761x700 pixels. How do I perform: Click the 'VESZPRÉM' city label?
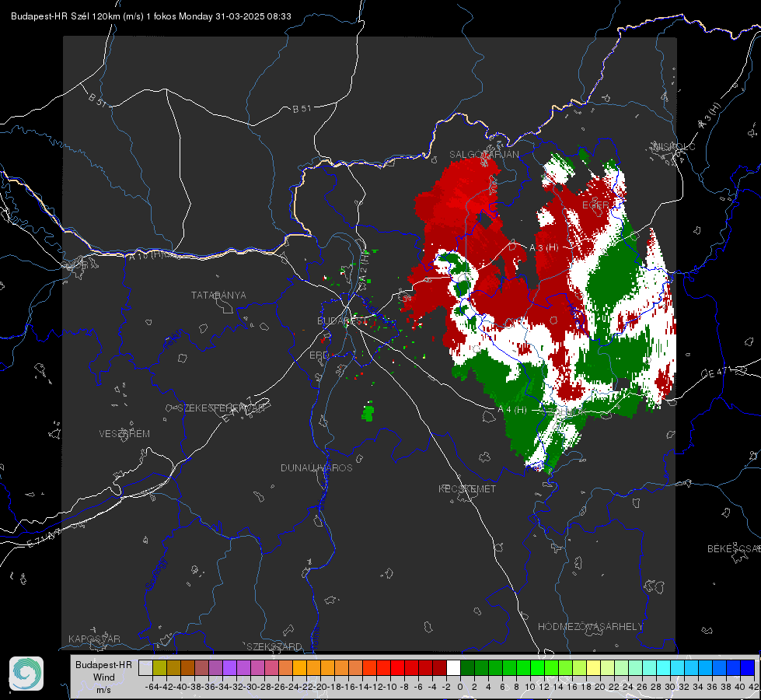(124, 434)
